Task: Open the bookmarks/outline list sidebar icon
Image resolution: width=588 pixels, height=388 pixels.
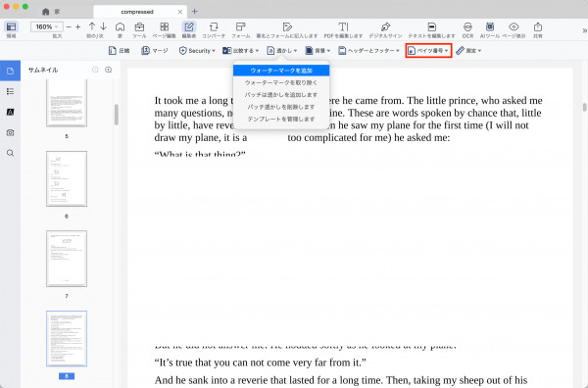Action: (x=10, y=91)
